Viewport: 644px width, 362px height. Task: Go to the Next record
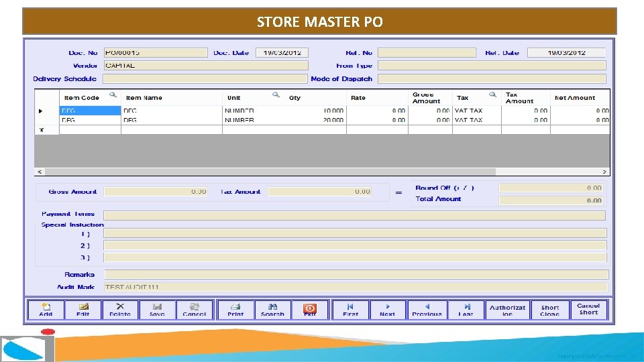tap(388, 310)
